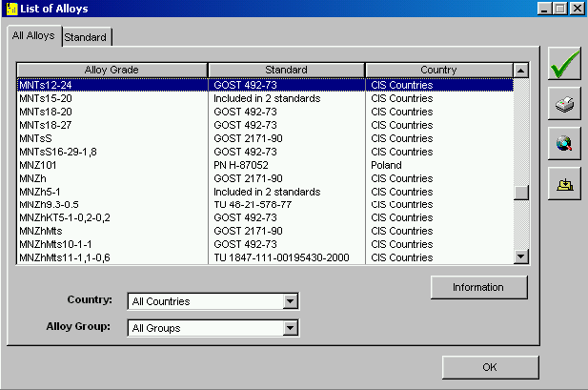Minimize the List of Alloys window
588x390 pixels.
[544, 9]
